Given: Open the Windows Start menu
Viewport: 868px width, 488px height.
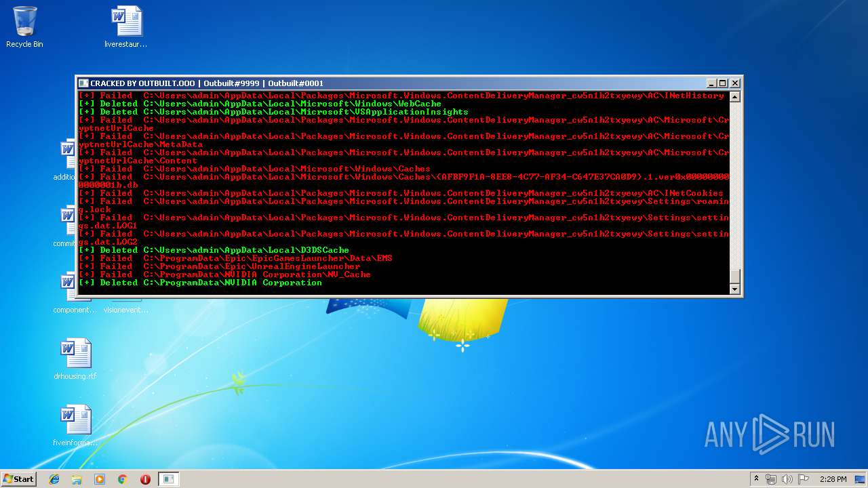Looking at the screenshot, I should coord(19,479).
